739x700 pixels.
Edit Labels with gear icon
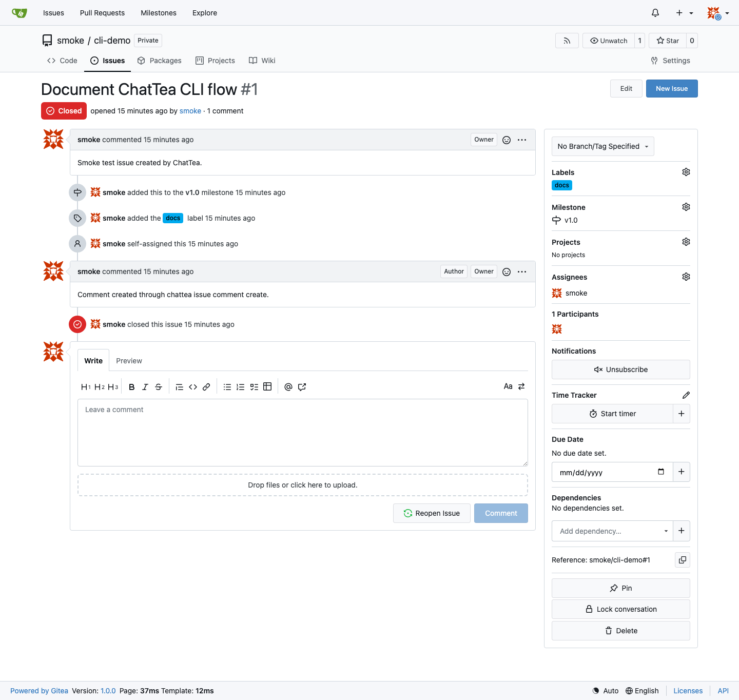(x=686, y=172)
